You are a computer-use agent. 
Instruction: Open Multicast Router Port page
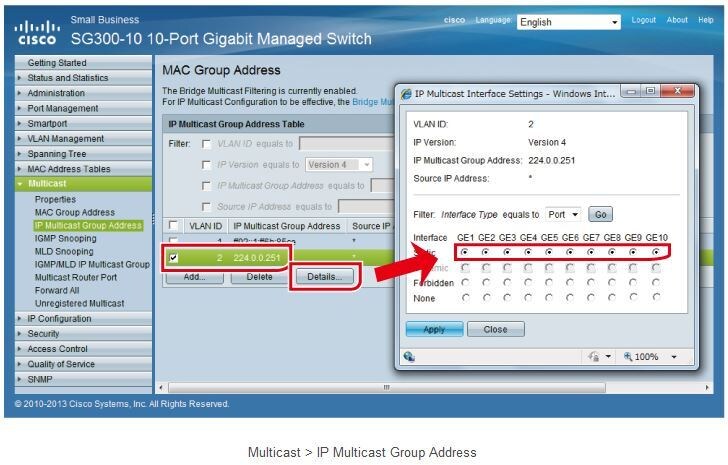(x=76, y=277)
